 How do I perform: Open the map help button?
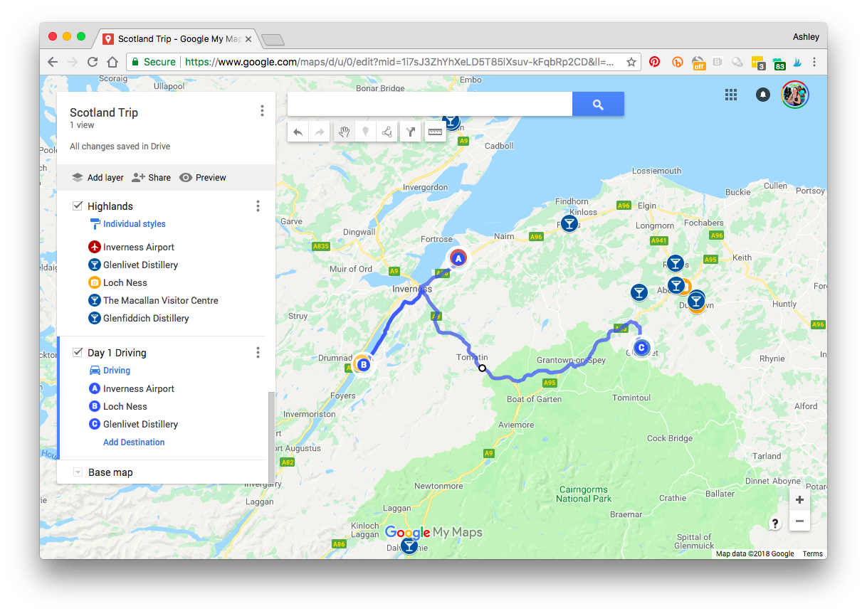point(775,524)
